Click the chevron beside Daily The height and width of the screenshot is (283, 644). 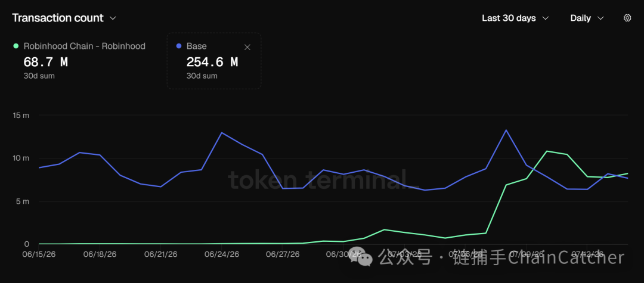600,18
